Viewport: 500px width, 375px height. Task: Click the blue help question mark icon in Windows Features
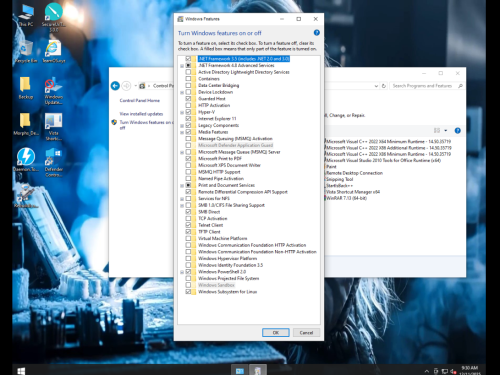(316, 33)
